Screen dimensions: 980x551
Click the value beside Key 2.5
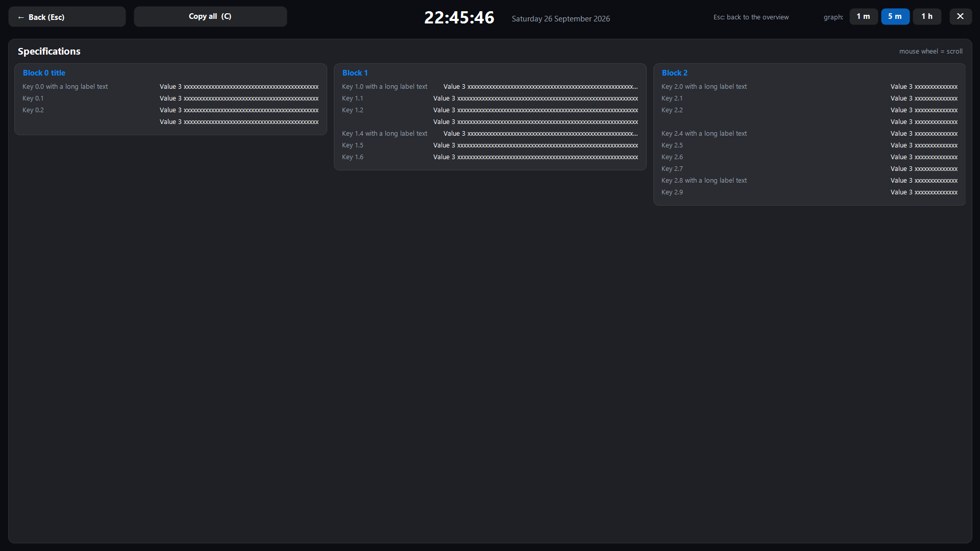tap(924, 145)
